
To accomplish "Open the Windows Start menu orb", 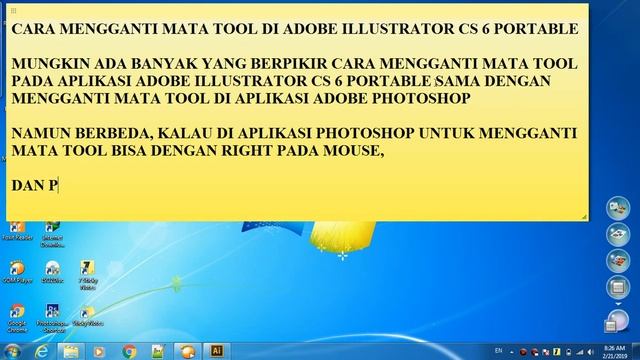I will coord(11,352).
